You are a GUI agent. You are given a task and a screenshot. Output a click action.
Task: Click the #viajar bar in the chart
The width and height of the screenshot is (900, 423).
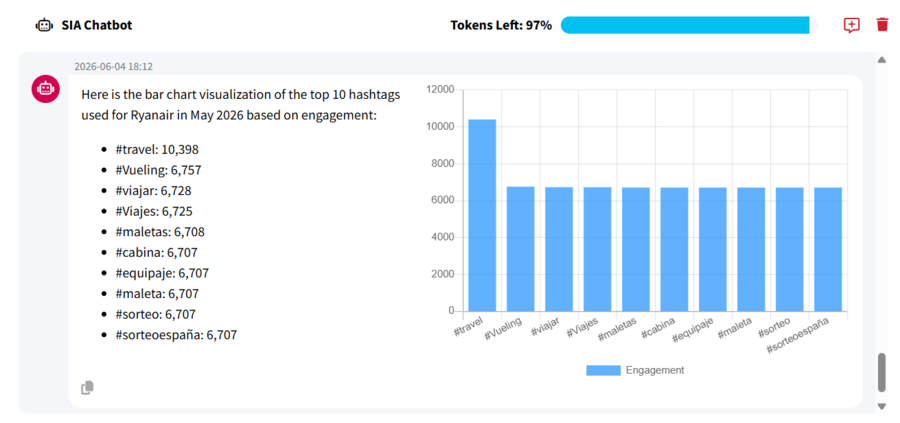coord(559,249)
